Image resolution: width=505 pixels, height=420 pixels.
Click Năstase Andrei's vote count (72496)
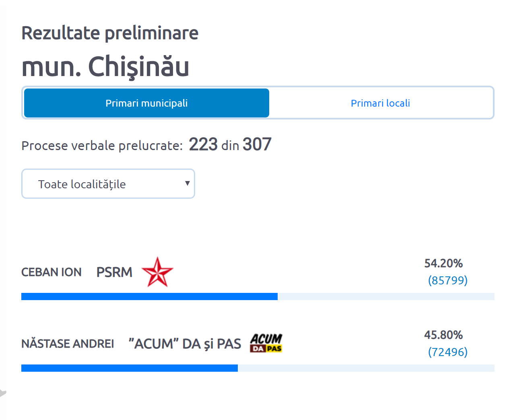pos(447,352)
